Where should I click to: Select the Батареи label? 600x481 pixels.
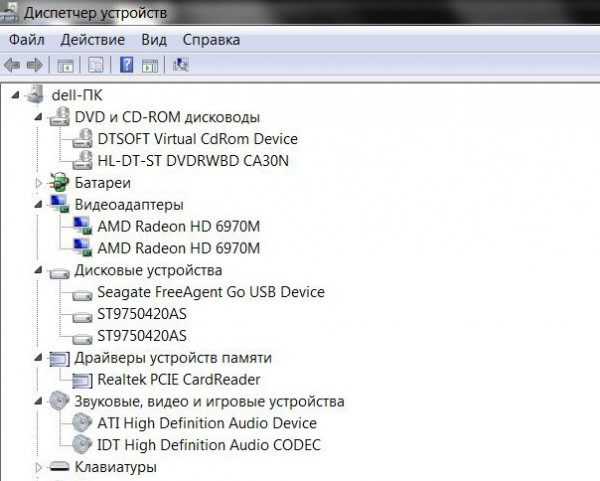103,183
